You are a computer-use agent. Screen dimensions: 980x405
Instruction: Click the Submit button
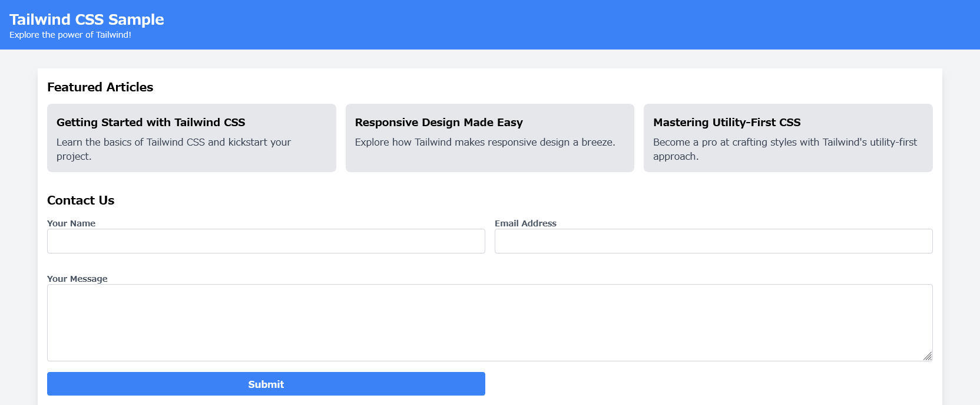point(266,384)
